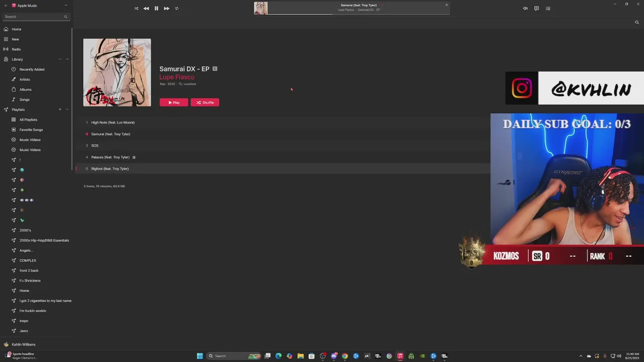Image resolution: width=644 pixels, height=362 pixels.
Task: Shuffle the Samurai DX EP
Action: pos(205,103)
